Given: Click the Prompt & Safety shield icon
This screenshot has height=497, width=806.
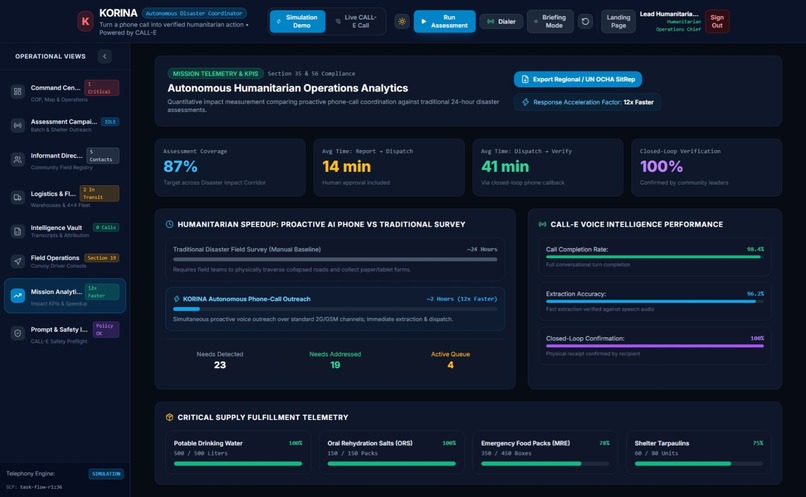Looking at the screenshot, I should [17, 333].
